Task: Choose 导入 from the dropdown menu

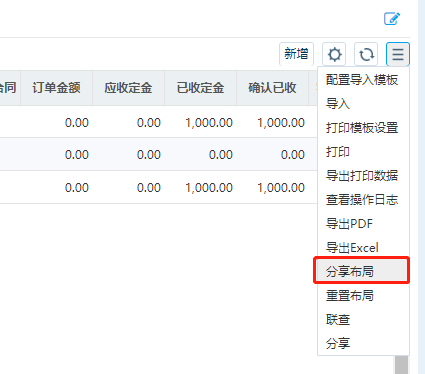Action: [x=362, y=104]
